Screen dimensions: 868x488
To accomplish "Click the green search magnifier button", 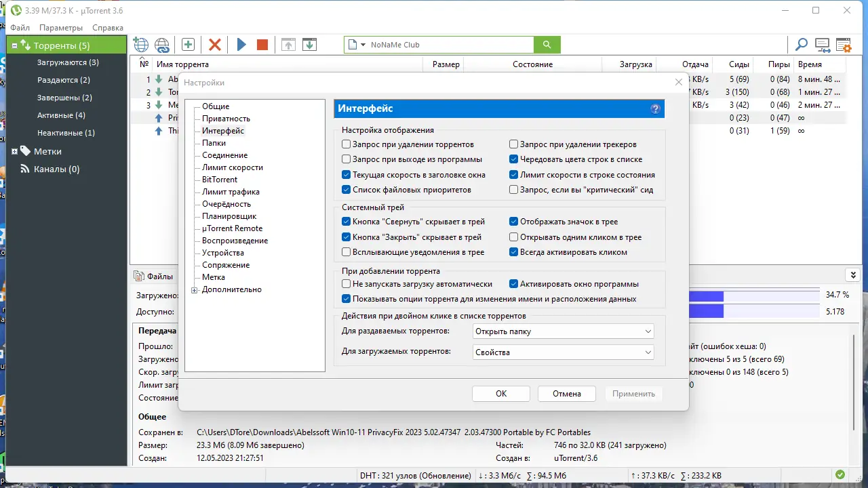I will click(547, 45).
